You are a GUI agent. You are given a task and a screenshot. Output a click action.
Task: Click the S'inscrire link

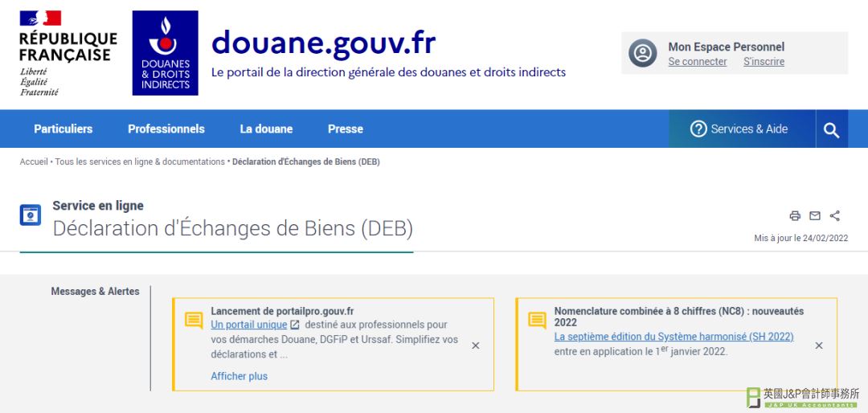click(x=764, y=61)
